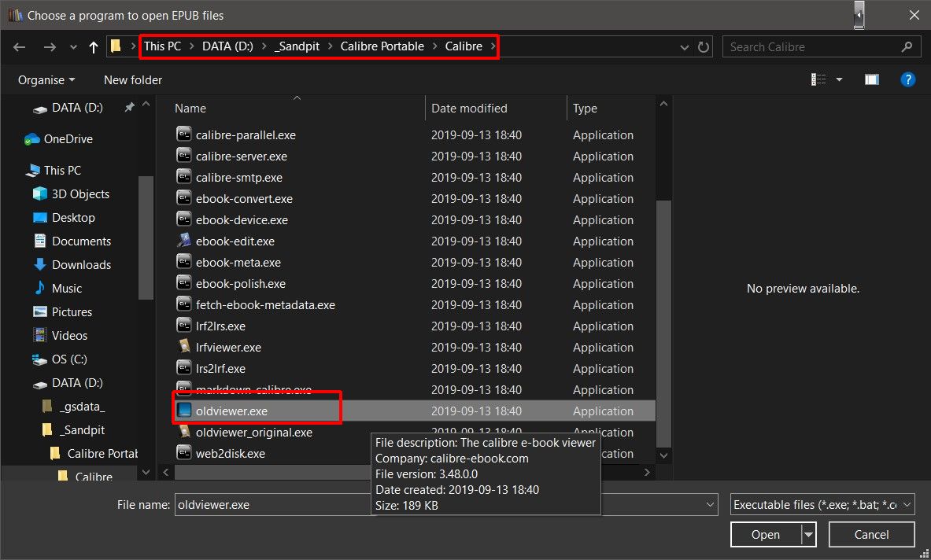Click '_Sandpit' in address breadcrumb
The image size is (931, 560).
point(297,46)
